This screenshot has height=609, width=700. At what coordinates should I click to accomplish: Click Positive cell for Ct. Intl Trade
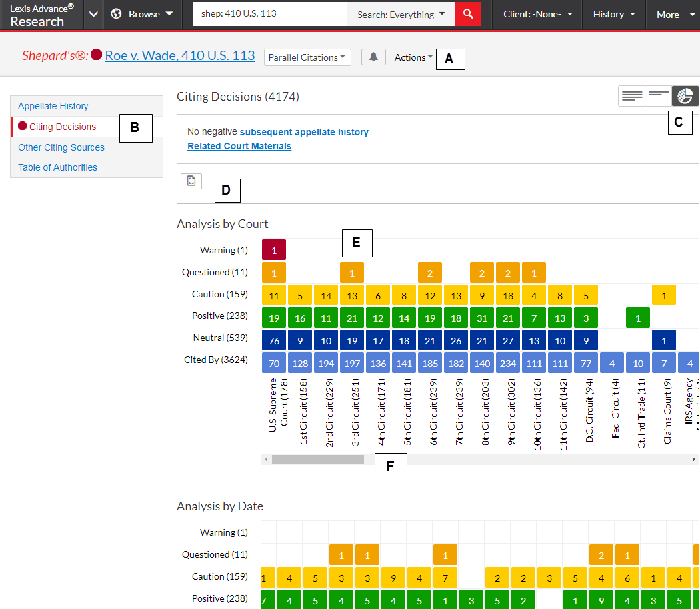[638, 318]
